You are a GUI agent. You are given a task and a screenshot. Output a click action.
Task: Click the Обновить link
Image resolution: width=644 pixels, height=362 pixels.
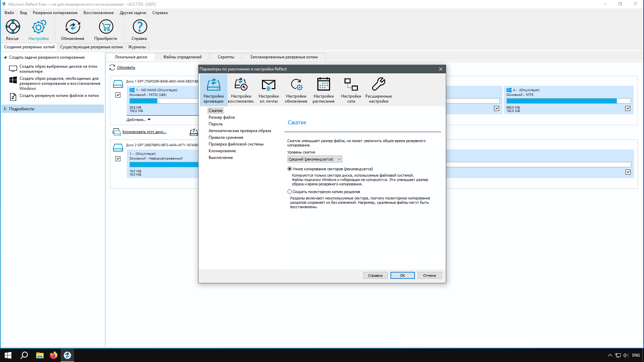126,67
